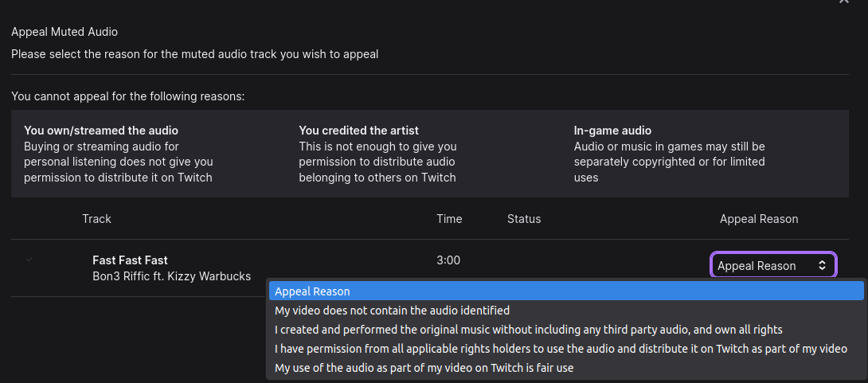Click the '3:00' time value
The image size is (868, 383).
448,260
